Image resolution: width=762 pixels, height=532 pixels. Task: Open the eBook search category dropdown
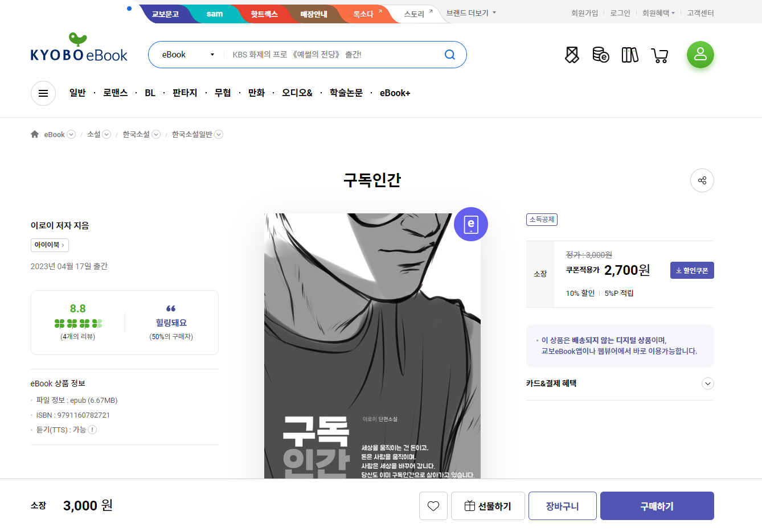[x=188, y=55]
